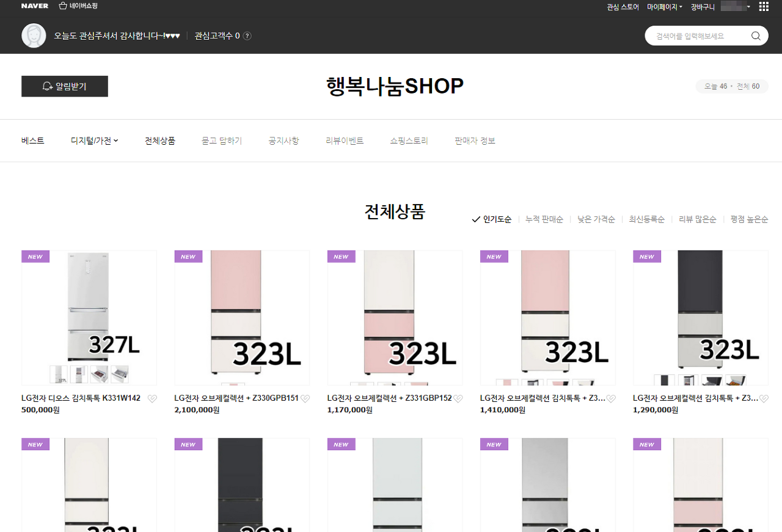Click the visitor counter 오늘 46 전체 60
Screen dimensions: 782x532
732,86
